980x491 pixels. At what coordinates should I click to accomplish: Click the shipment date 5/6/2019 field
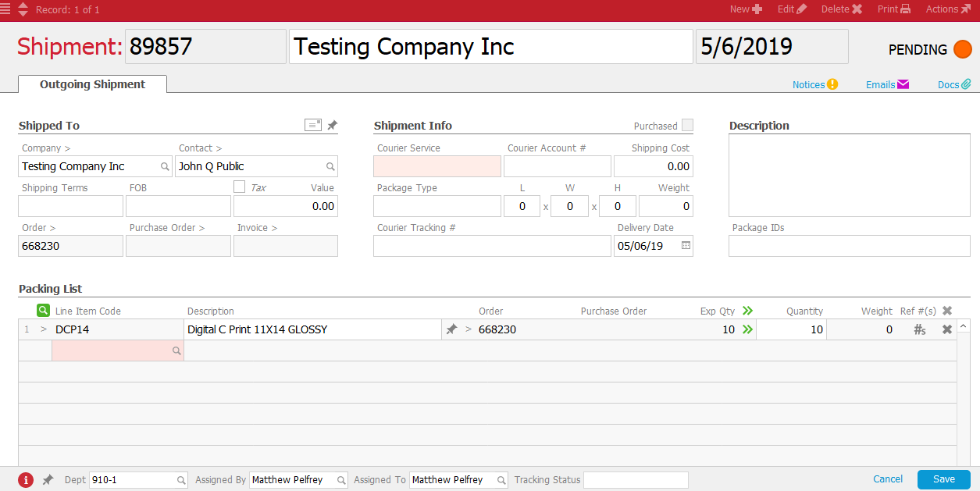pos(772,47)
